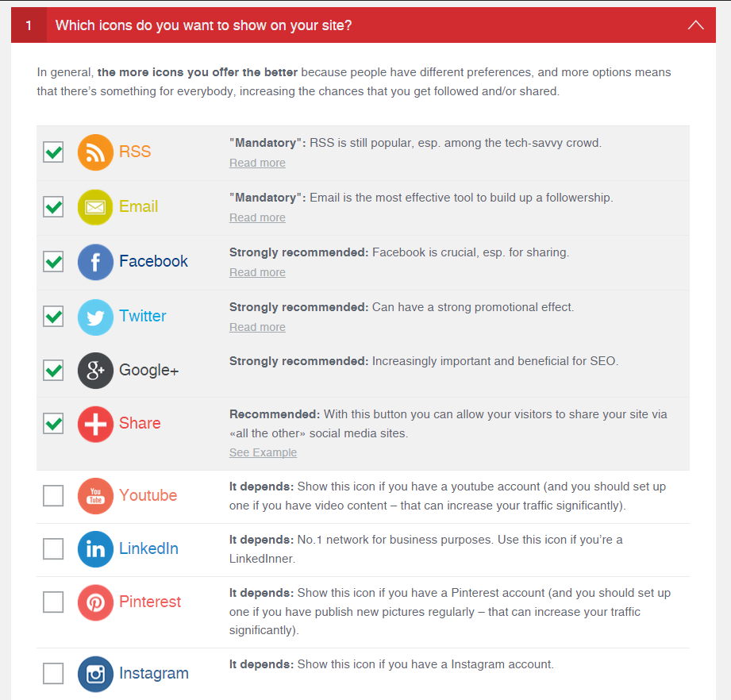Click the Youtube icon
The image size is (731, 700).
94,494
